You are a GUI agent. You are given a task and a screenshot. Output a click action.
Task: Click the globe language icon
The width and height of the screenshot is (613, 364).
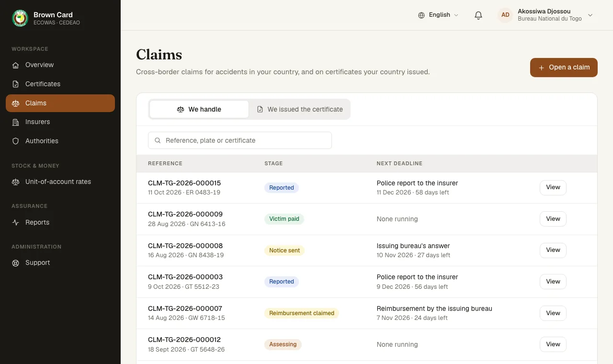421,15
